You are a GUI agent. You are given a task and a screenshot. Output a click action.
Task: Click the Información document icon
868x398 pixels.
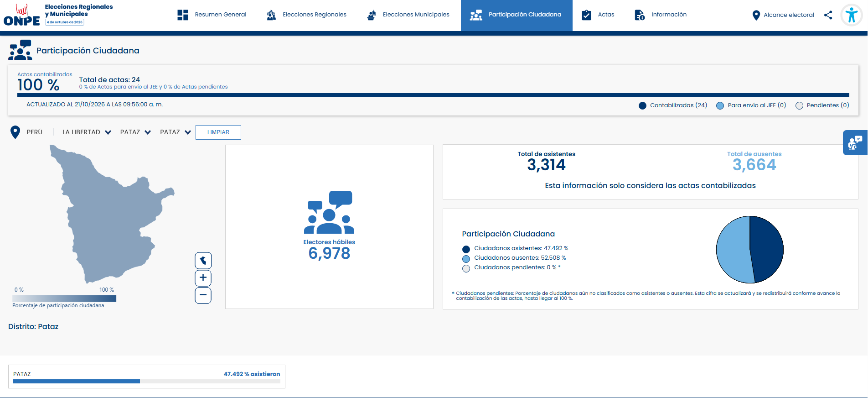tap(640, 15)
